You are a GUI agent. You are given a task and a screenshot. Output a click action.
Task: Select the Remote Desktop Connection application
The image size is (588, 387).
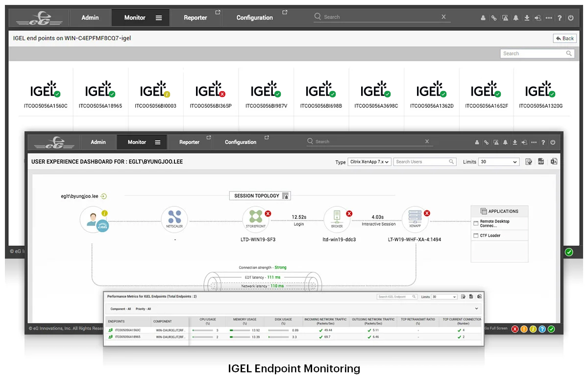(x=499, y=223)
